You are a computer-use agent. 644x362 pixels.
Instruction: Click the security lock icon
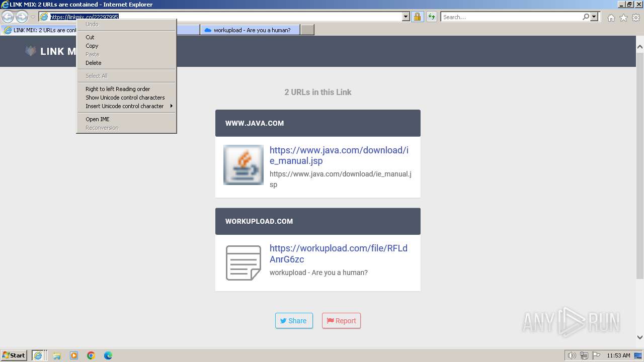(x=417, y=17)
